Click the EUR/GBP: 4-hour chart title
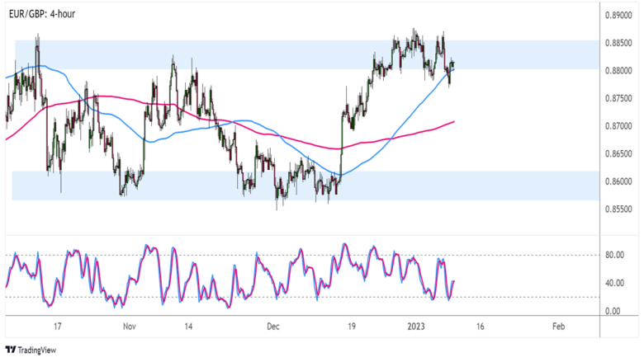 tap(40, 14)
